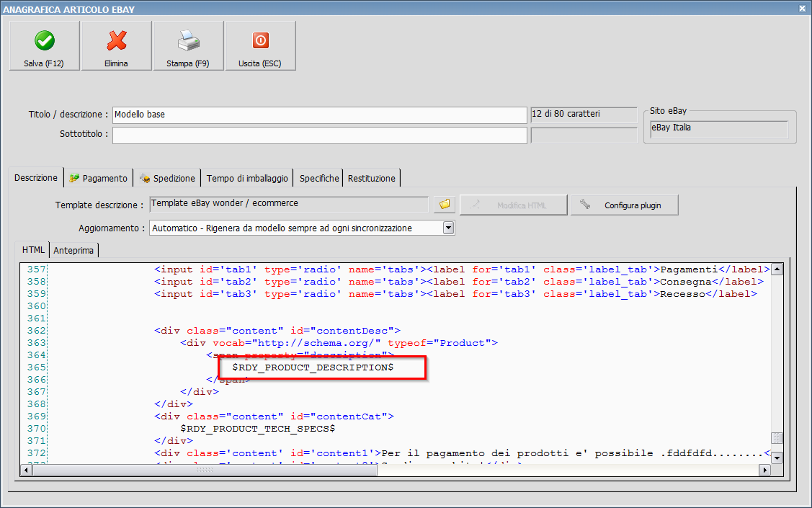812x508 pixels.
Task: Click the Stampa (F9) printer icon
Action: (x=188, y=40)
